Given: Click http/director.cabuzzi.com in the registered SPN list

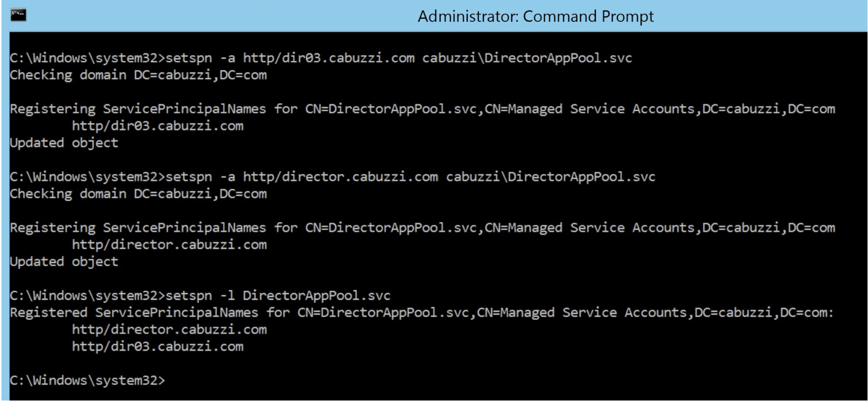Looking at the screenshot, I should click(x=169, y=329).
